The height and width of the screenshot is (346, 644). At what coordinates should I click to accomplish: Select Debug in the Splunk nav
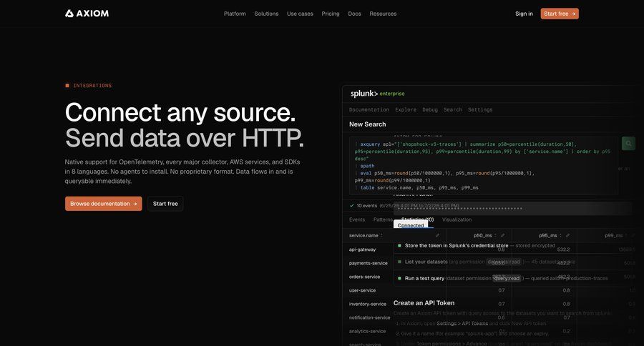430,109
